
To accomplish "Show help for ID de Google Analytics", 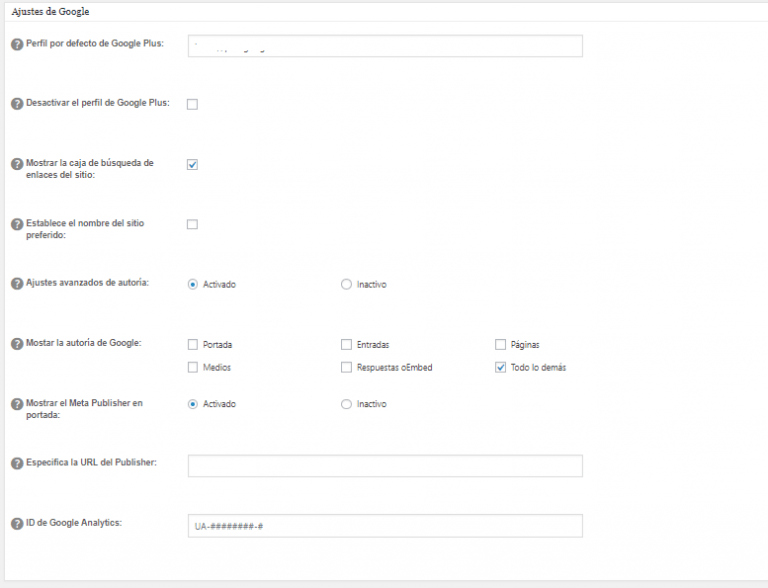I will coord(17,524).
